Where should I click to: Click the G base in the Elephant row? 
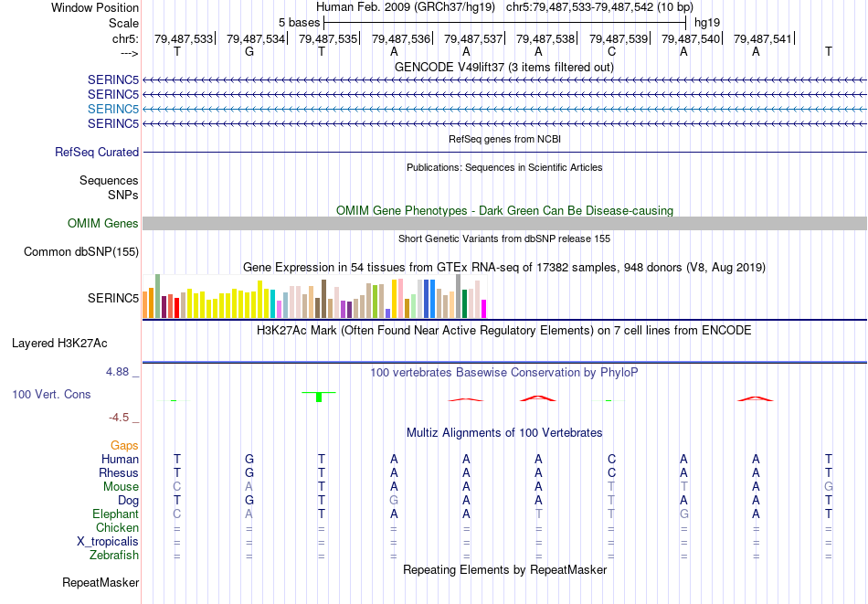pyautogui.click(x=683, y=514)
